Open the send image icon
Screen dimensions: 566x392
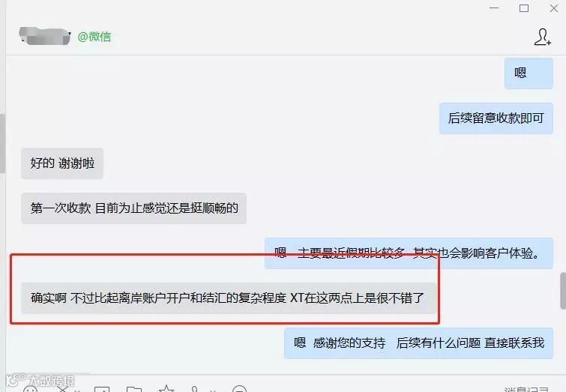102,389
